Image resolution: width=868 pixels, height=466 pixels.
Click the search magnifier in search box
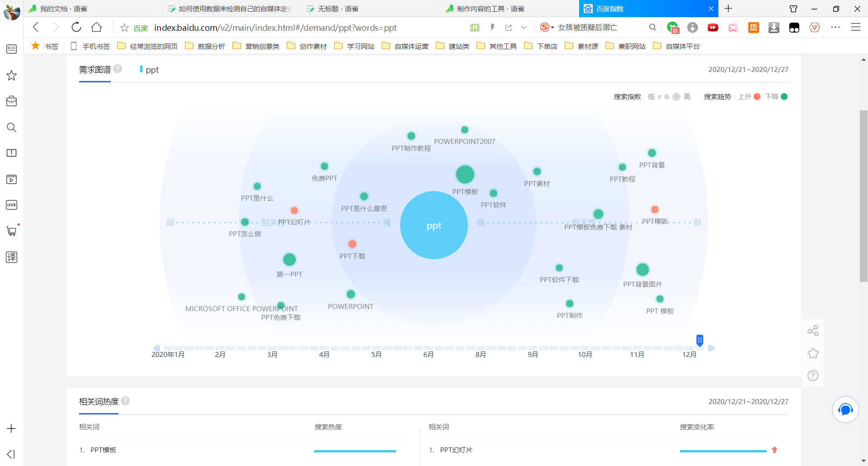click(x=652, y=28)
